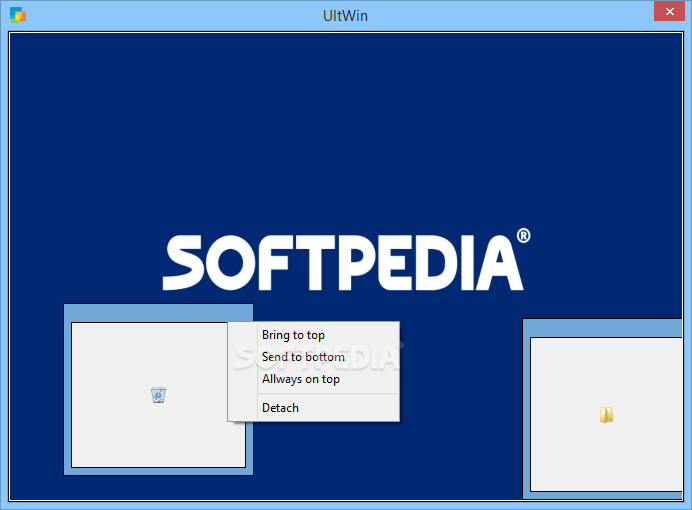692x510 pixels.
Task: Select the embedded Recycle Bin window title bar
Action: [x=158, y=313]
